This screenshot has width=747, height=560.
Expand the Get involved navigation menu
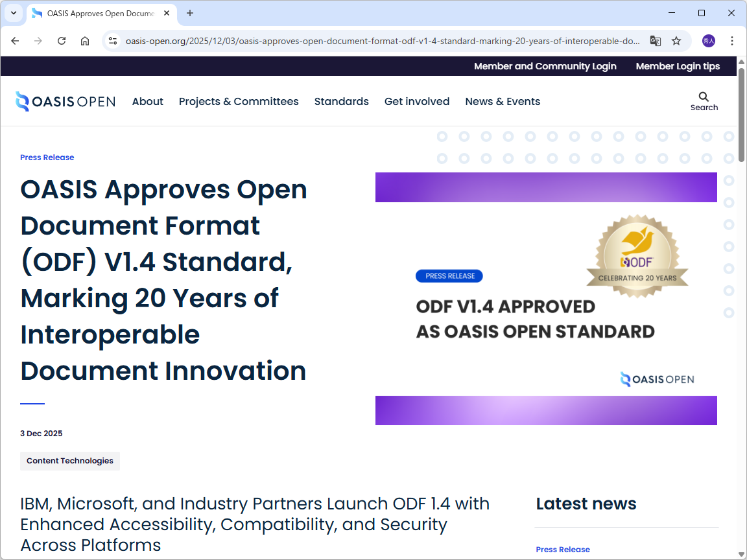(417, 101)
